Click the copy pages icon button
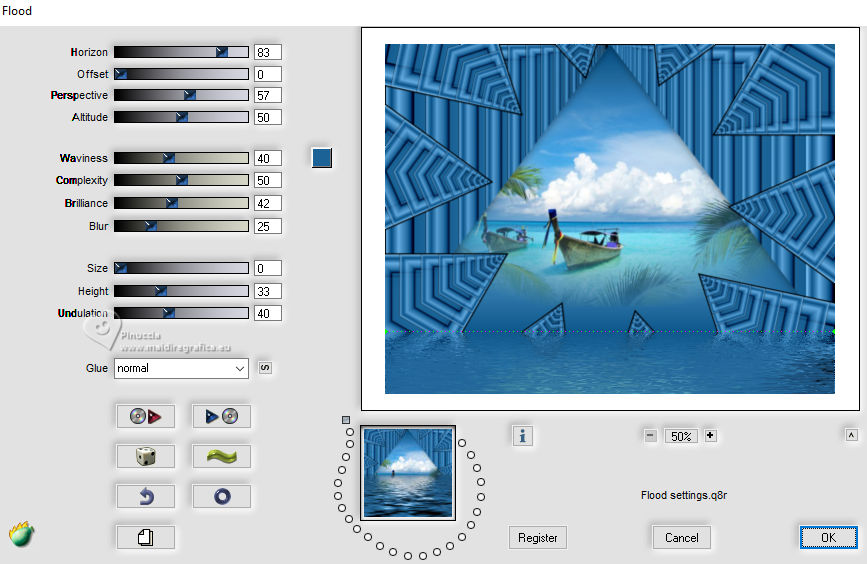The image size is (867, 564). (145, 537)
